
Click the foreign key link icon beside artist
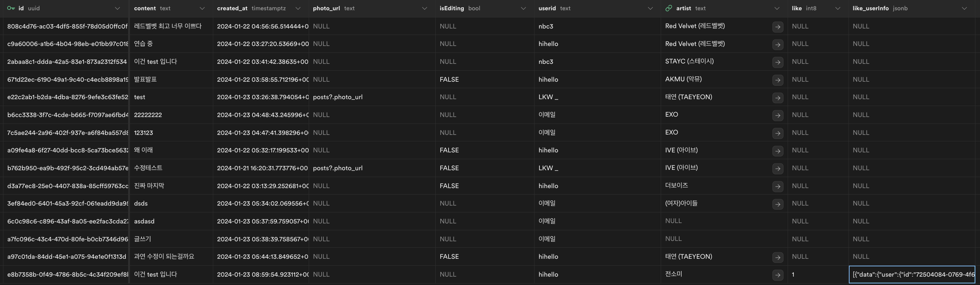click(x=668, y=8)
